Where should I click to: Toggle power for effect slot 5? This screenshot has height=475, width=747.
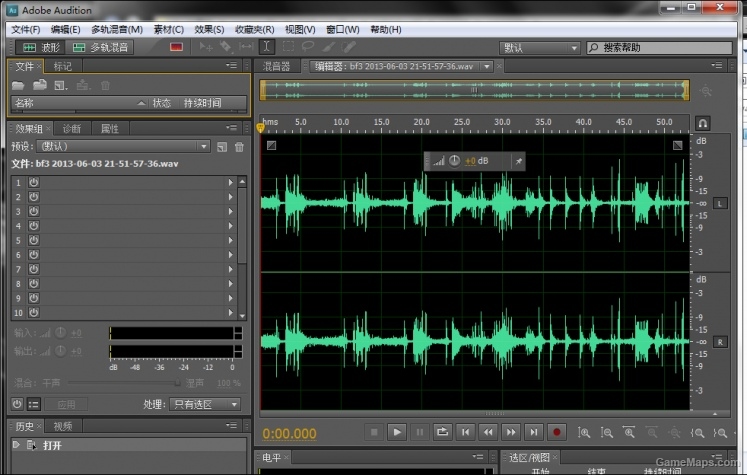click(x=33, y=240)
